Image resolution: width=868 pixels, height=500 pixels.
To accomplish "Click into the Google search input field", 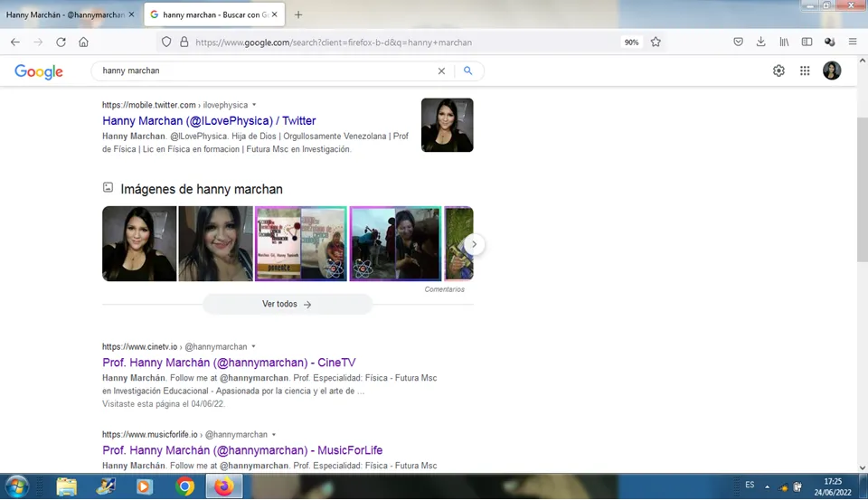I will (266, 71).
